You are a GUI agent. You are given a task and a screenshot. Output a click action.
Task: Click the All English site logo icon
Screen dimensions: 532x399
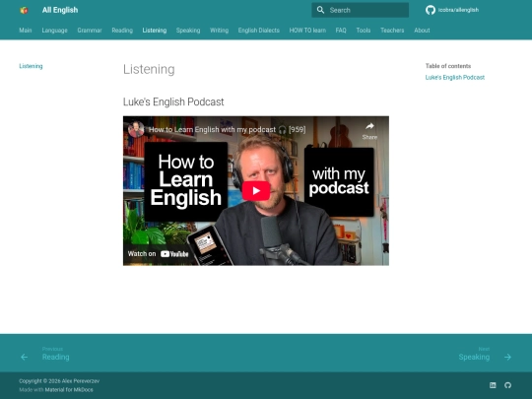point(24,10)
